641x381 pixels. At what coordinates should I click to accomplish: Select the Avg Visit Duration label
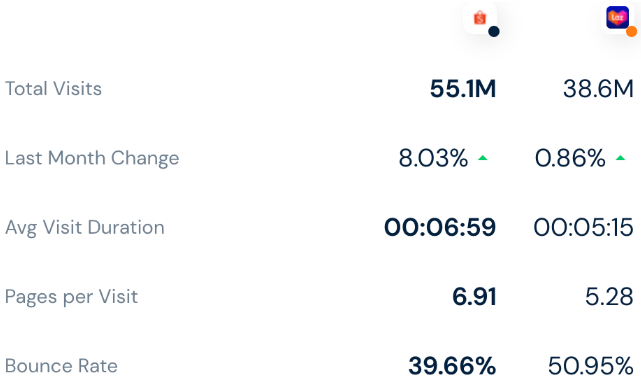pos(85,228)
